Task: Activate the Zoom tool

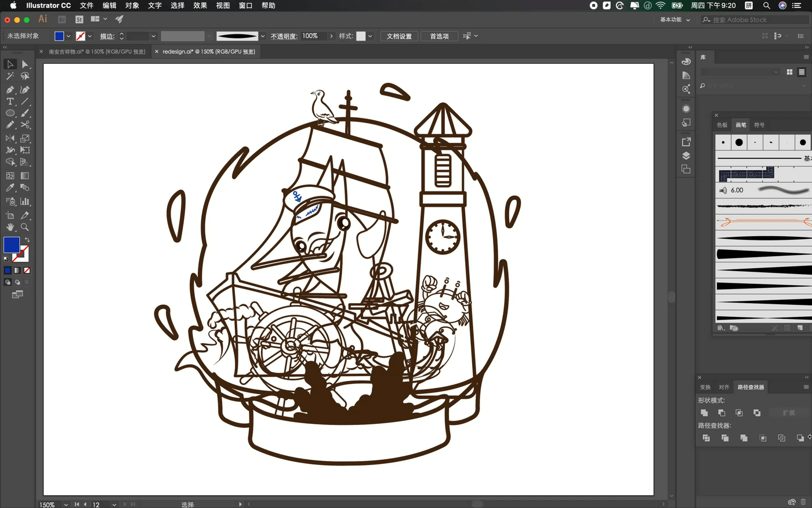Action: 24,227
